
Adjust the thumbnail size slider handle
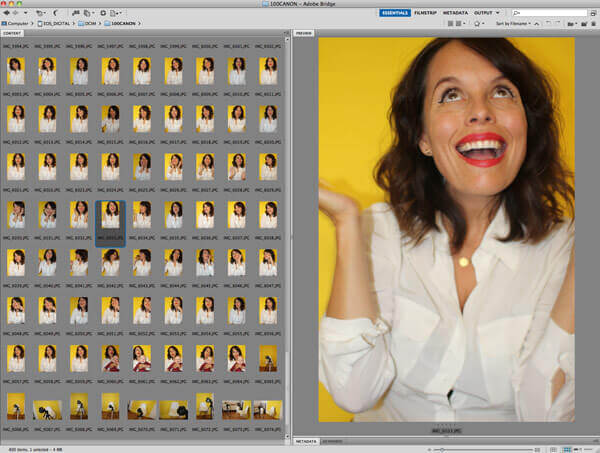point(442,450)
